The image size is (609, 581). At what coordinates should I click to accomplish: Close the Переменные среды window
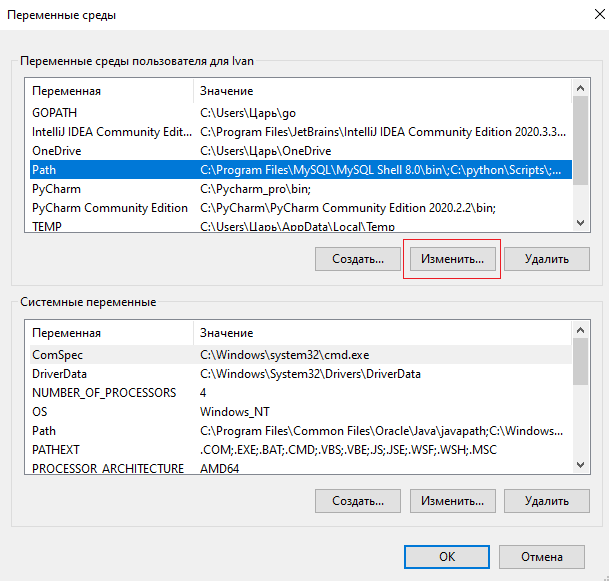pyautogui.click(x=600, y=14)
